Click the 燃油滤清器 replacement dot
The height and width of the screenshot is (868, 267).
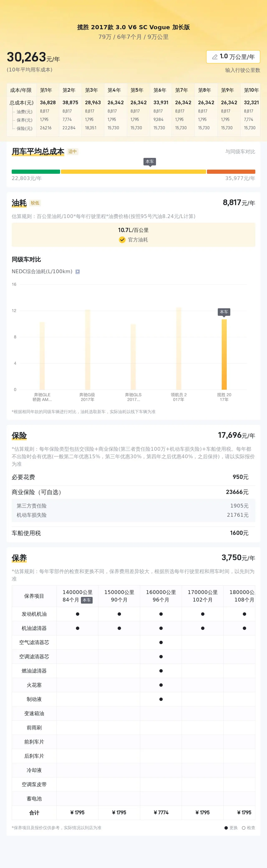(x=161, y=671)
